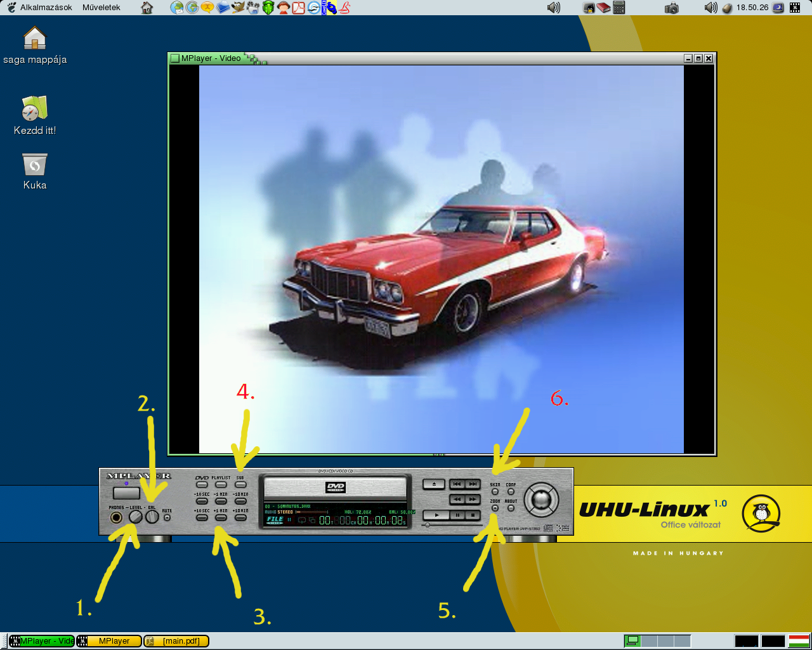Switch to yellow MPlayer taskbar entry
812x650 pixels.
[108, 641]
